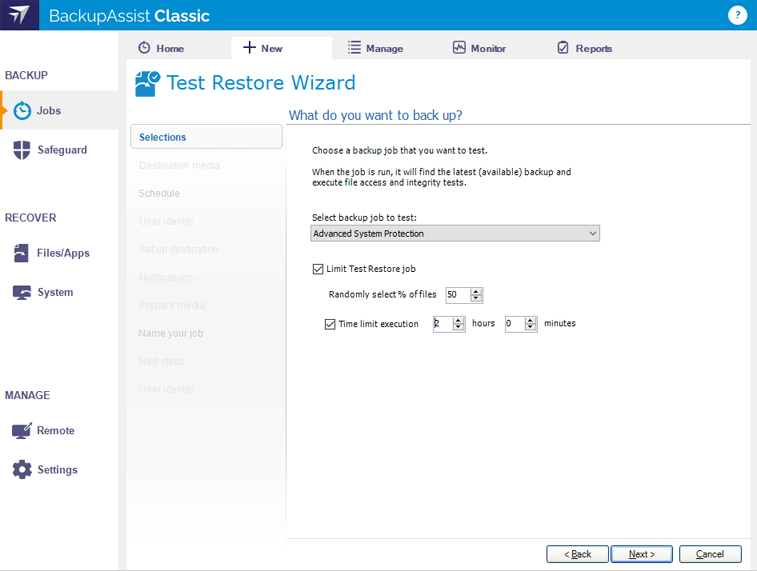
Task: Select the Prepare media wizard step
Action: (171, 306)
